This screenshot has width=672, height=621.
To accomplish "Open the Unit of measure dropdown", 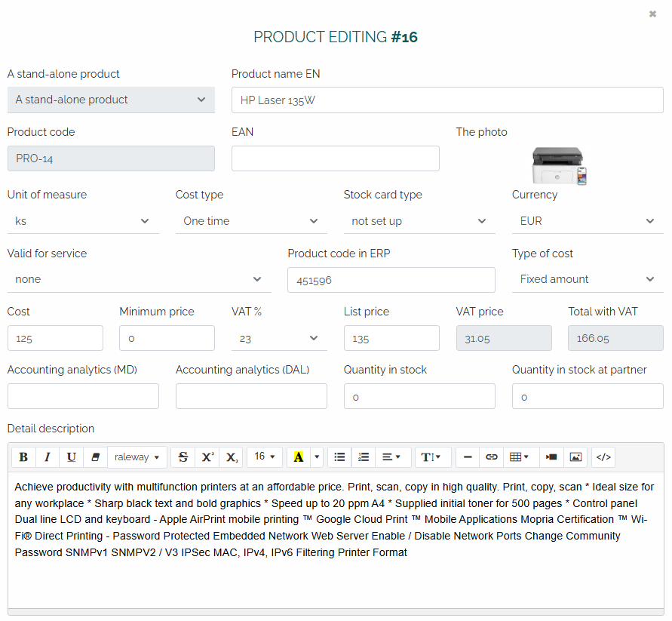I will (x=83, y=221).
